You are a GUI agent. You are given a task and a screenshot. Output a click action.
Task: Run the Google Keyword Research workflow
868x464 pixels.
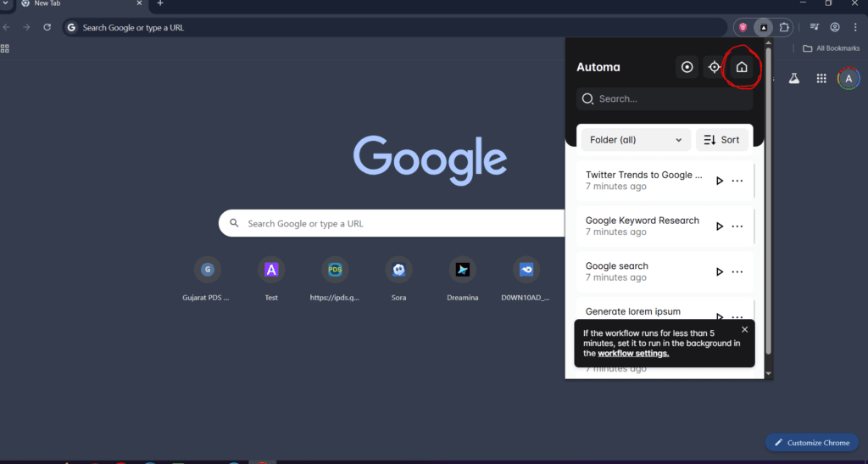coord(720,226)
